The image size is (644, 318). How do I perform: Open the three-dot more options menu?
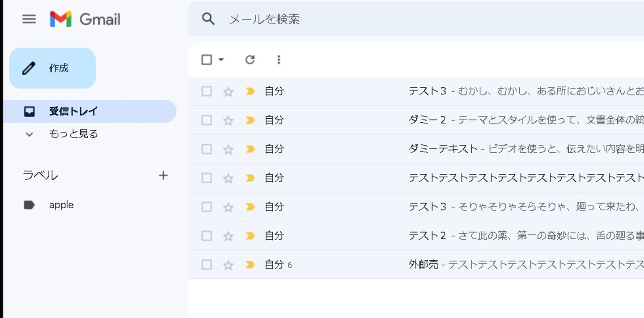pyautogui.click(x=279, y=60)
